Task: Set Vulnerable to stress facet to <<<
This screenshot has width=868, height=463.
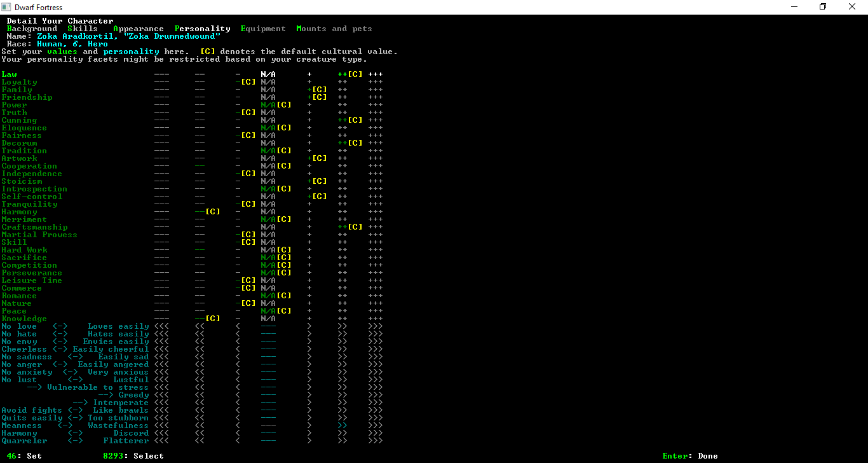Action: (161, 387)
